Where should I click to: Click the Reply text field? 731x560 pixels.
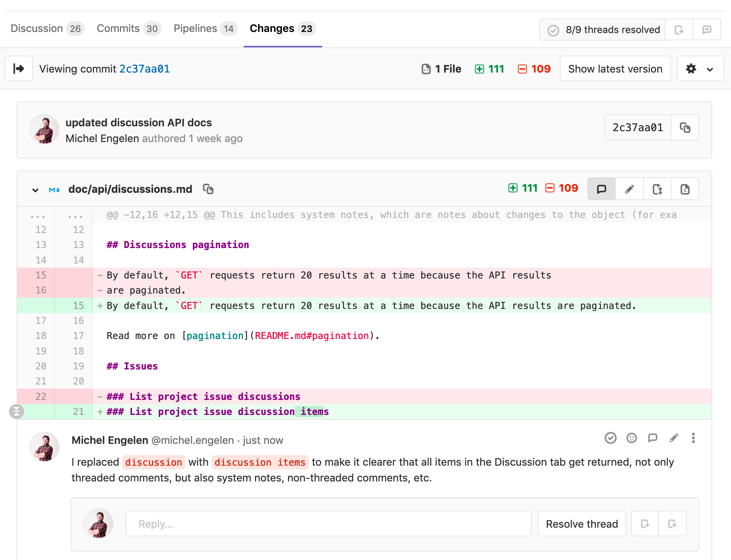point(328,524)
